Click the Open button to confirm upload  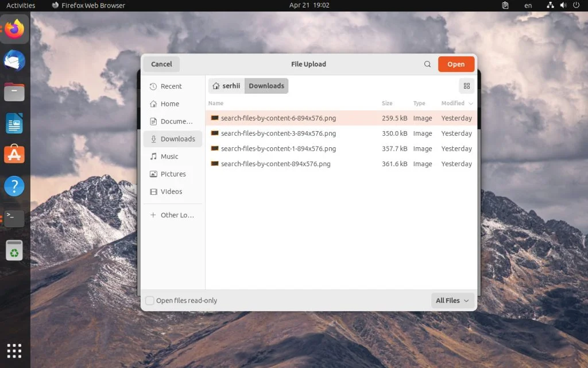click(x=456, y=64)
